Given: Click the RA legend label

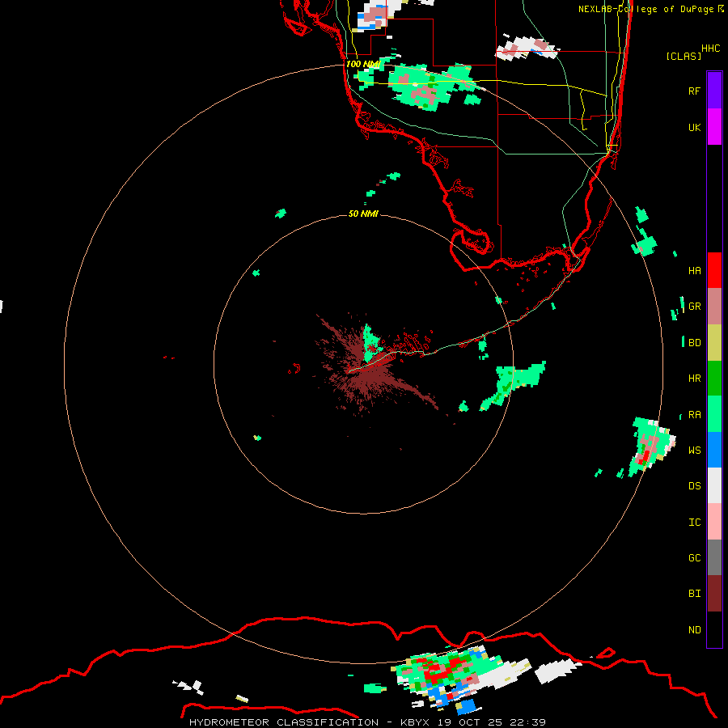Looking at the screenshot, I should 694,415.
